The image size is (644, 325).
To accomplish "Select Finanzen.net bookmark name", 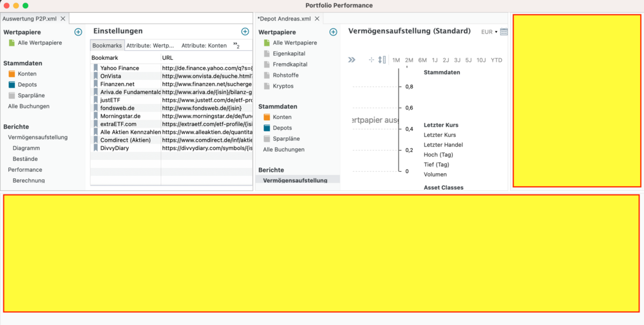I will point(117,84).
